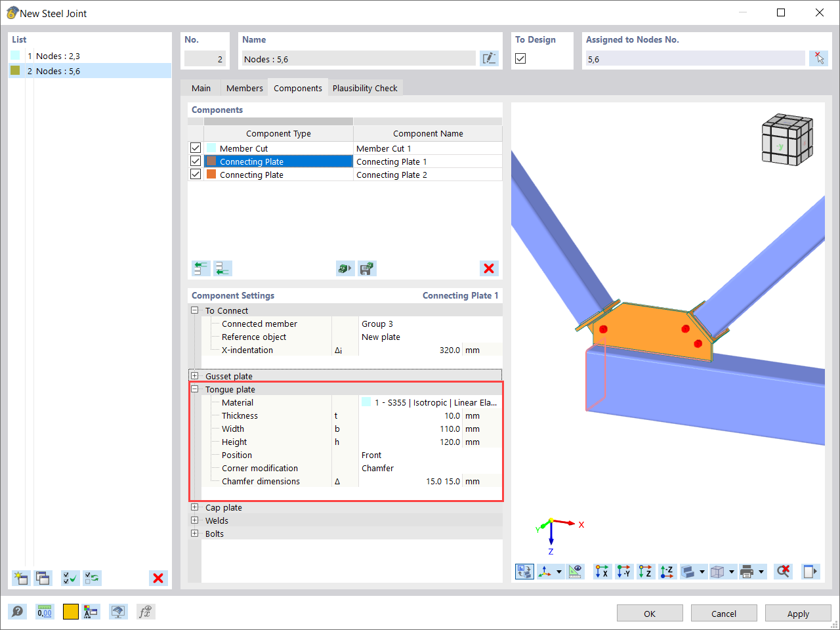Click the orange color swatch of Connecting Plate 2
The image size is (840, 630).
coord(211,174)
